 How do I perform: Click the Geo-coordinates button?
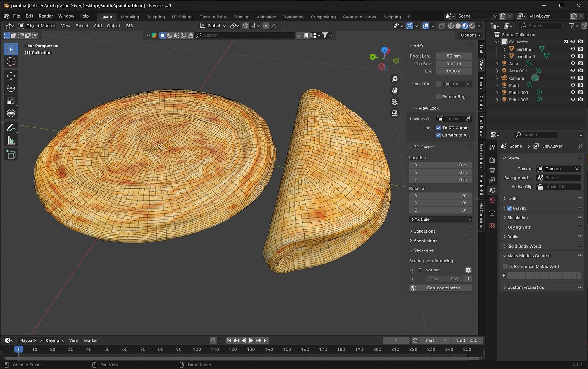pos(443,288)
